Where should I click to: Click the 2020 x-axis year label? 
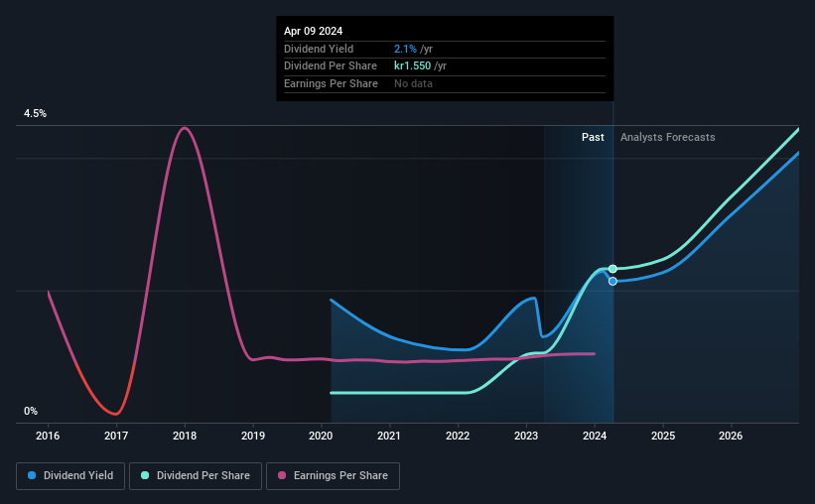click(x=321, y=436)
